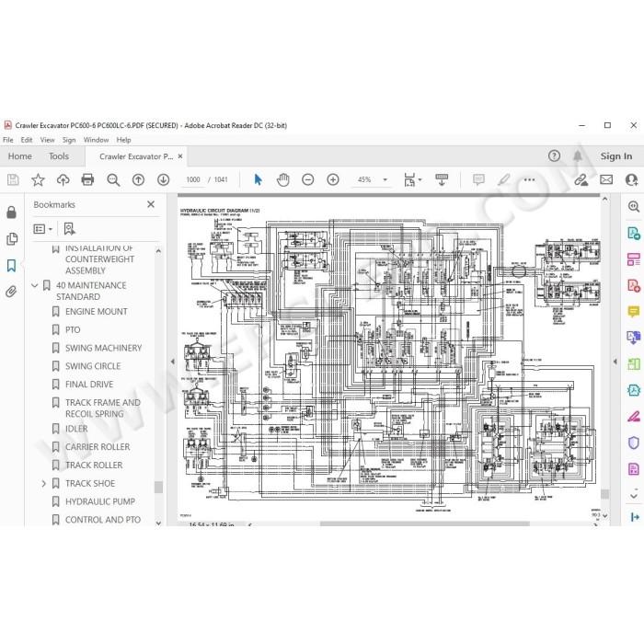Collapse the 40 MAINTENANCE STANDARD bookmark
Screen dimensions: 644x644
coord(35,285)
